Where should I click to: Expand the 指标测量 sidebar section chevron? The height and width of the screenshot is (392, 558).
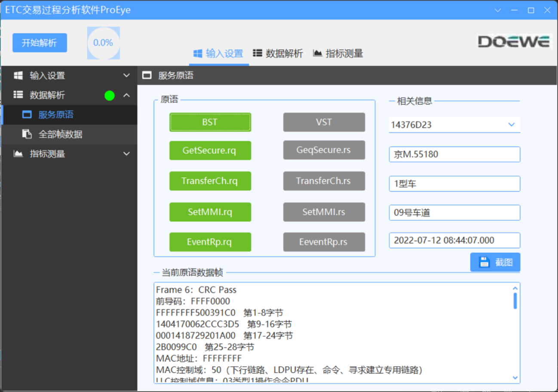point(126,153)
